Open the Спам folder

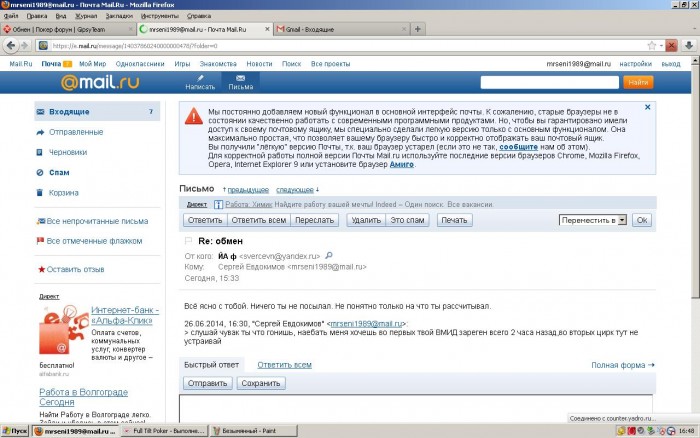coord(59,172)
